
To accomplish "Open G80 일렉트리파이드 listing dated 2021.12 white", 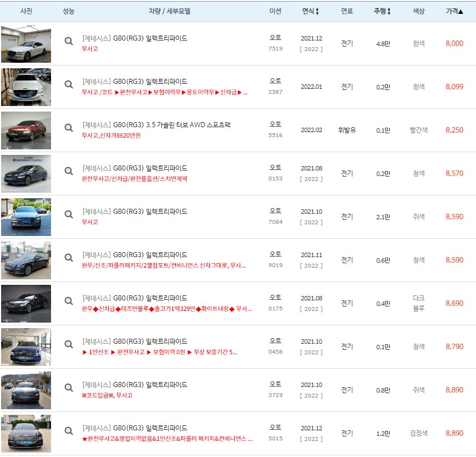I will [x=135, y=38].
